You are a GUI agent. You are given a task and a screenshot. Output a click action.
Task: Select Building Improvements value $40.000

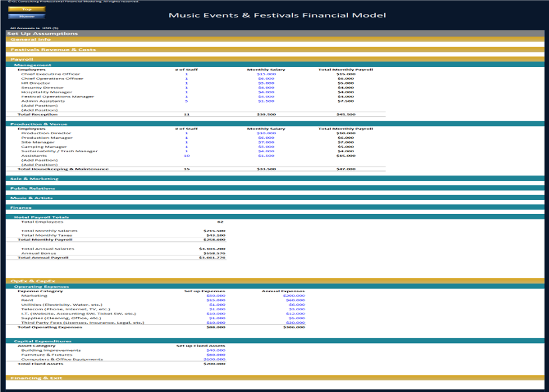(x=216, y=350)
